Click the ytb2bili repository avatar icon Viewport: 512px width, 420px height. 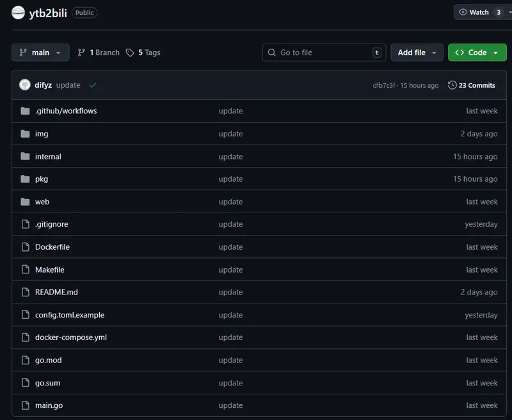[x=18, y=12]
